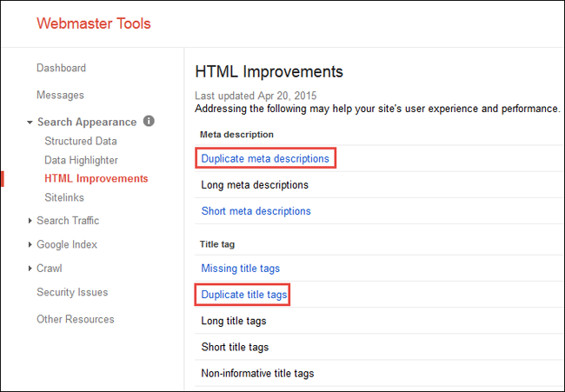Image resolution: width=565 pixels, height=392 pixels.
Task: Open the Webmaster Tools home logo
Action: (x=94, y=23)
